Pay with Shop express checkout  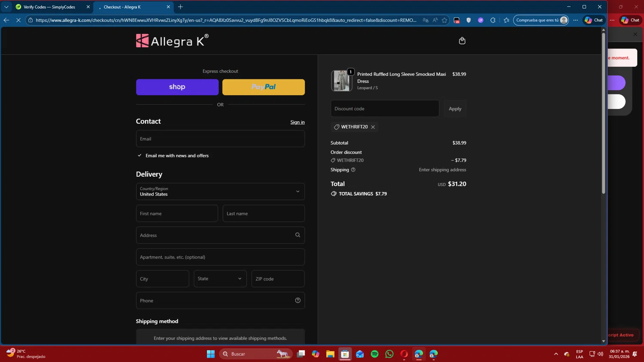177,87
